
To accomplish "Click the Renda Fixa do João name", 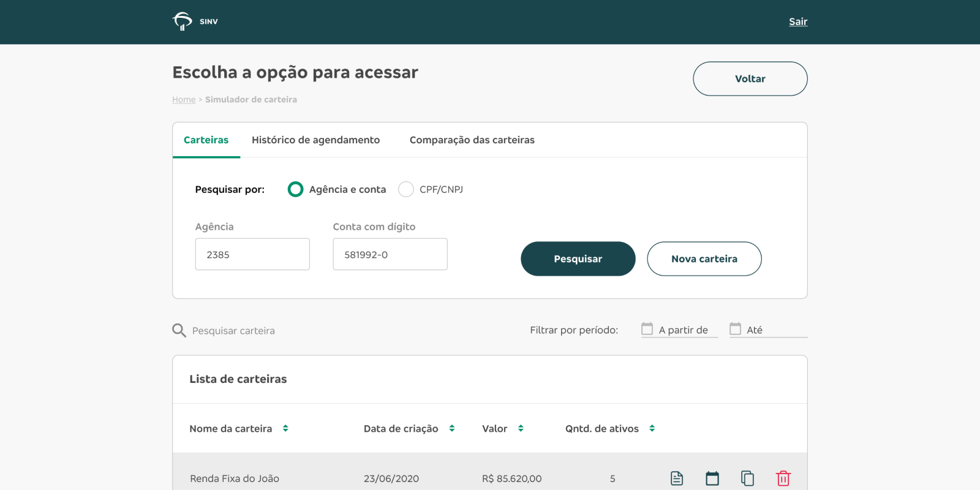I will coord(235,478).
